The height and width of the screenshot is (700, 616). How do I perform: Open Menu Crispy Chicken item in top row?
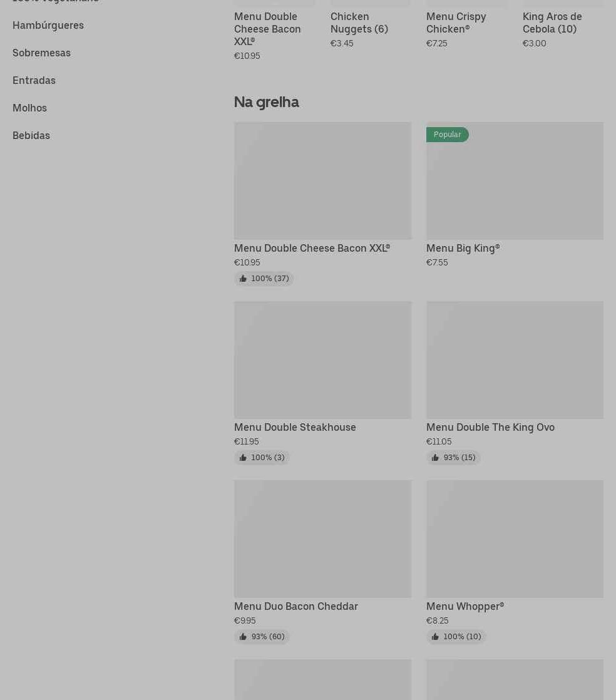[x=456, y=23]
